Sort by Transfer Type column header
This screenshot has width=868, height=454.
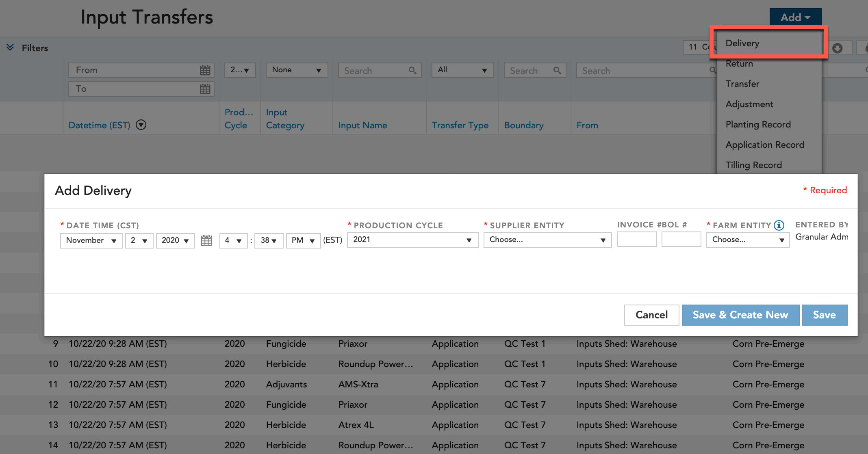point(460,125)
